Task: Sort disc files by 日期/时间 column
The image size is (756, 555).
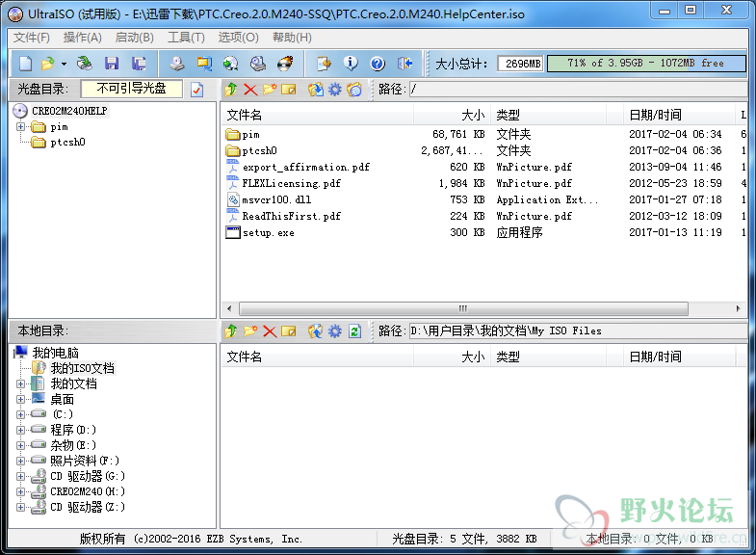Action: click(x=677, y=116)
